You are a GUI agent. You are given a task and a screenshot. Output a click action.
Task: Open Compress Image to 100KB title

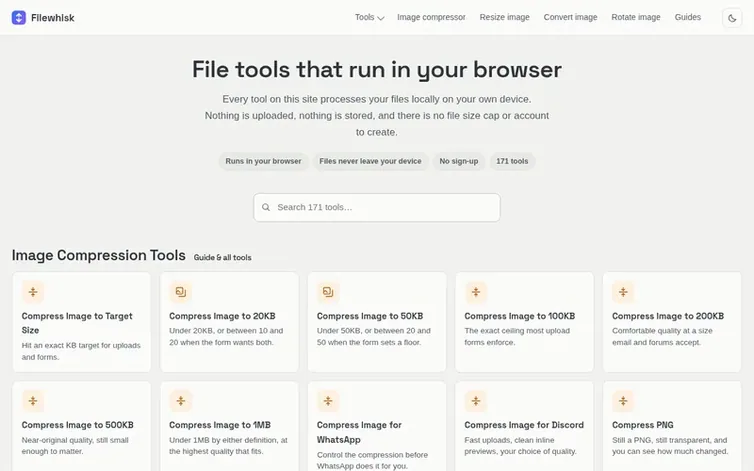pyautogui.click(x=519, y=316)
